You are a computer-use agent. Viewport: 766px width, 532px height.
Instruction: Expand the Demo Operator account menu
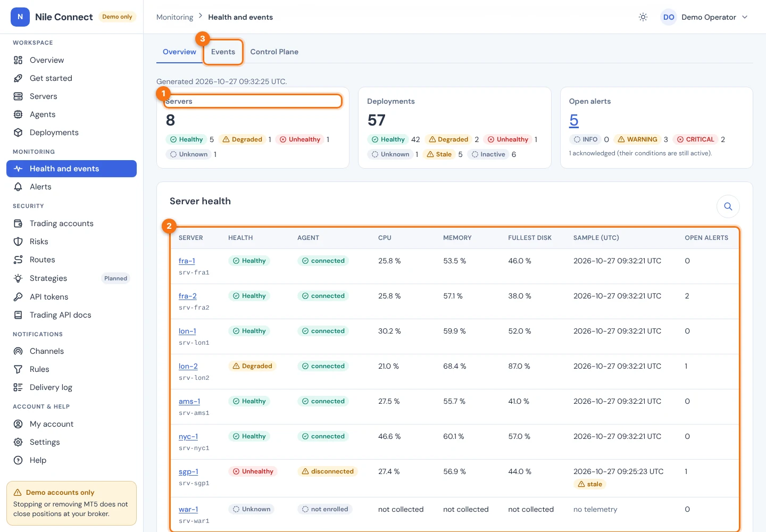pos(705,17)
